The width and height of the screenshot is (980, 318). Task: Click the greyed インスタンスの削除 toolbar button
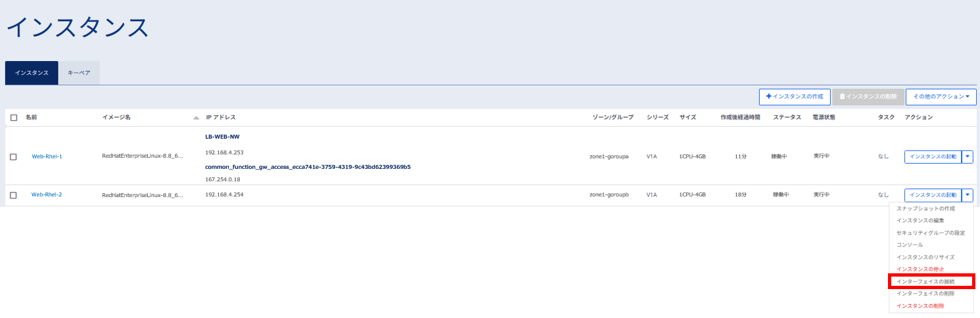point(868,97)
